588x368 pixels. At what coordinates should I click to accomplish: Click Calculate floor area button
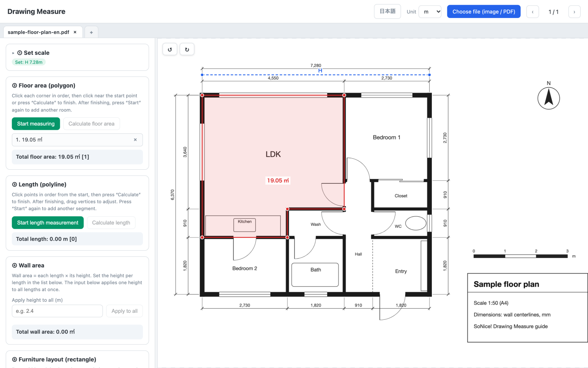[92, 124]
